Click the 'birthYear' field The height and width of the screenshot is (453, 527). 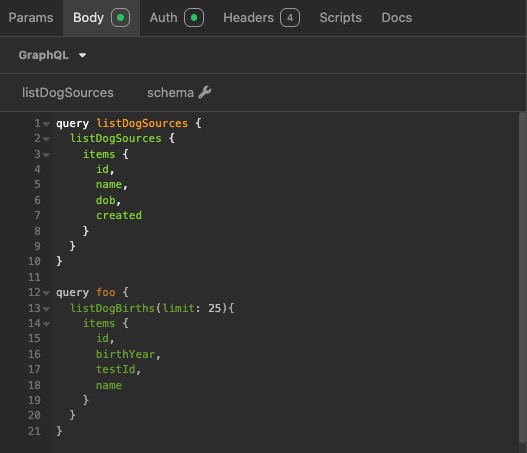125,354
